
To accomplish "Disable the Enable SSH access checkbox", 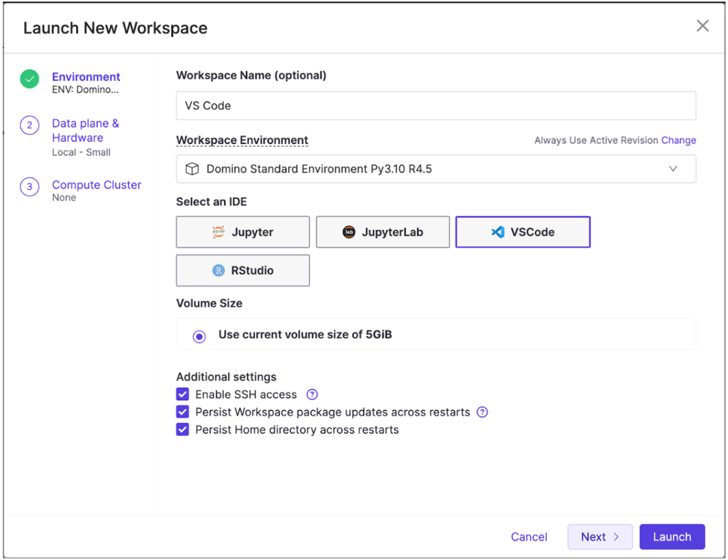I will click(182, 394).
